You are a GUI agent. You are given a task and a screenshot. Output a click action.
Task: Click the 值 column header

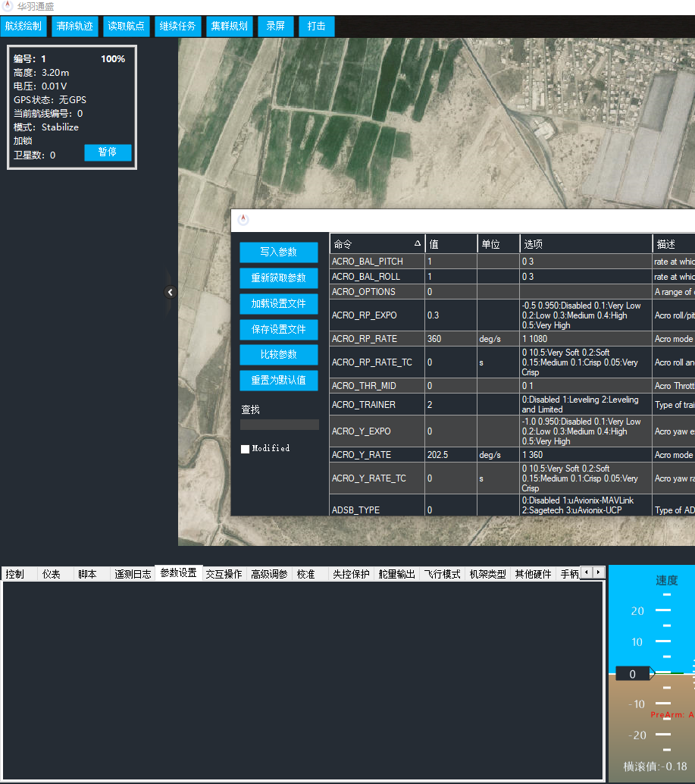[x=451, y=244]
